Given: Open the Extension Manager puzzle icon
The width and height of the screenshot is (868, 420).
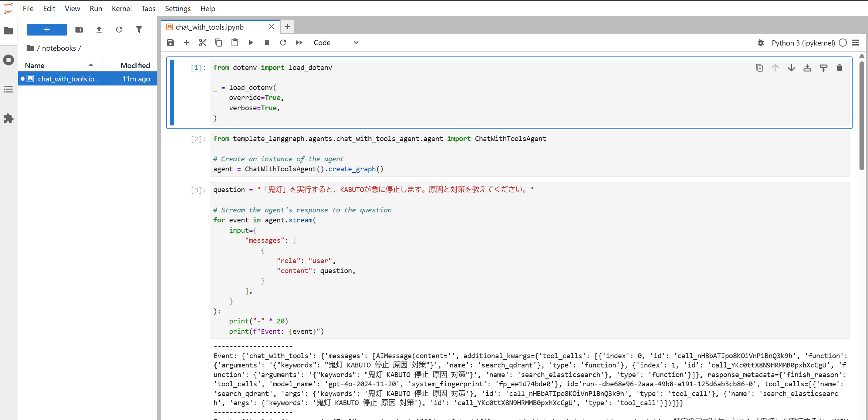Looking at the screenshot, I should click(x=9, y=118).
